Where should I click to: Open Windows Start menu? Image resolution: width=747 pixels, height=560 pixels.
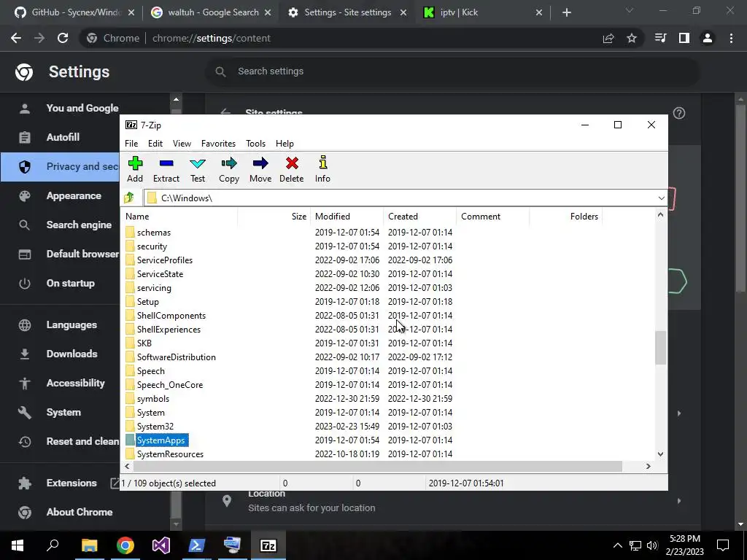tap(18, 545)
